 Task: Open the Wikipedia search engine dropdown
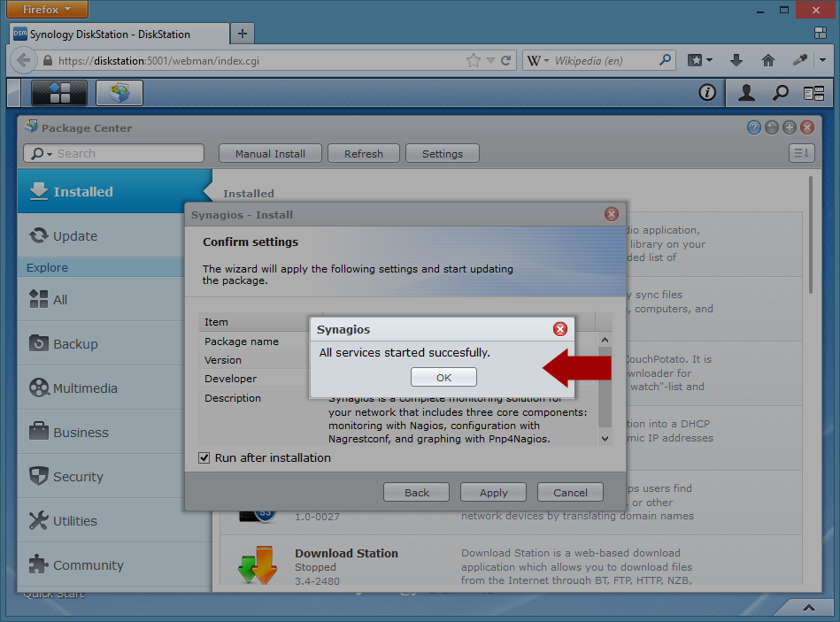538,60
